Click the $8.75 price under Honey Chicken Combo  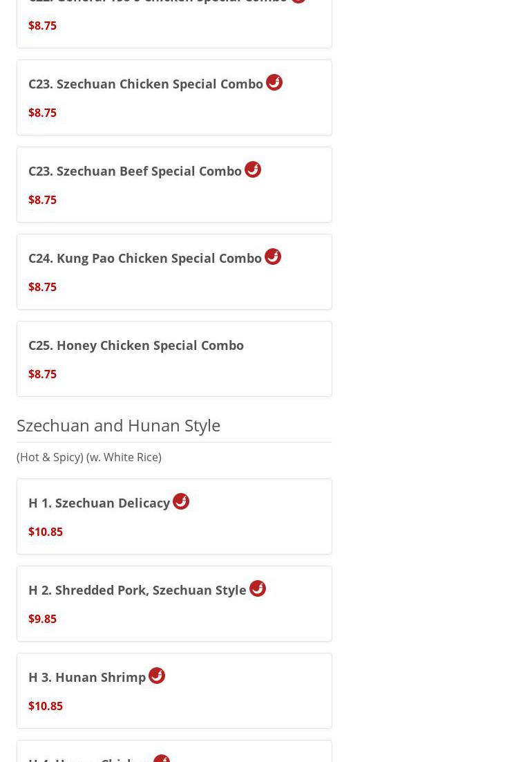(43, 374)
